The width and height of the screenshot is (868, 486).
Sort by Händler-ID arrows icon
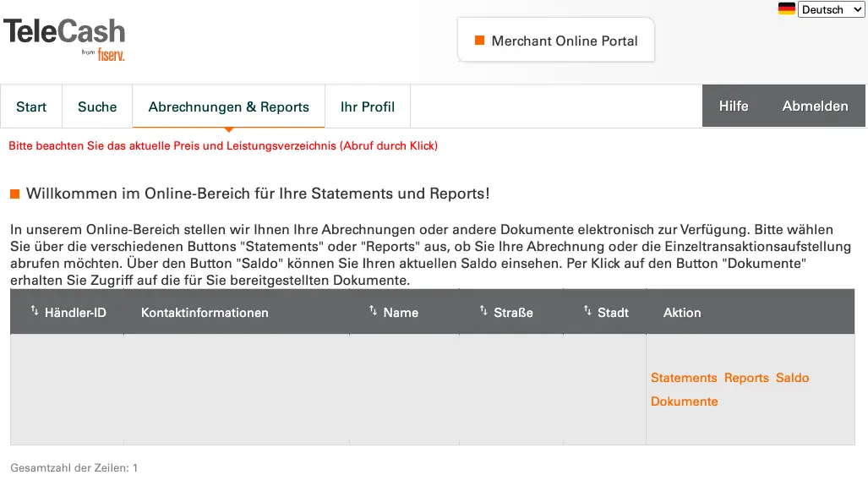pos(35,311)
